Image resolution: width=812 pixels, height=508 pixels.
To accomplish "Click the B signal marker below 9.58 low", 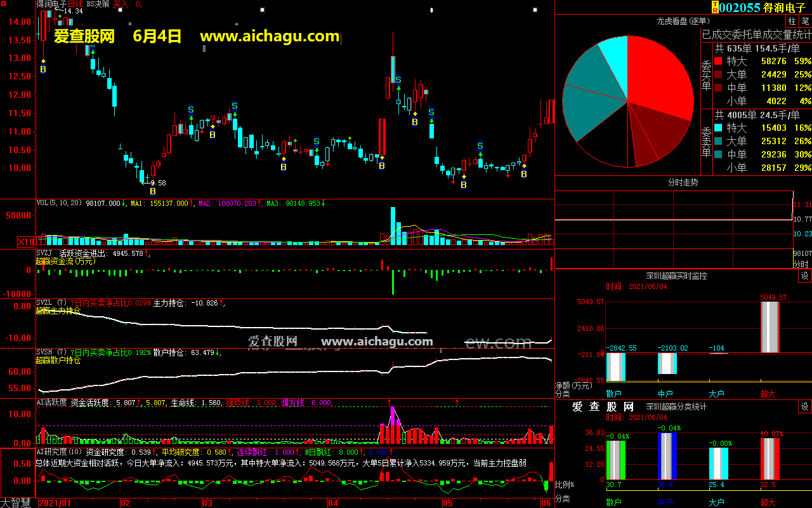I will pyautogui.click(x=152, y=191).
